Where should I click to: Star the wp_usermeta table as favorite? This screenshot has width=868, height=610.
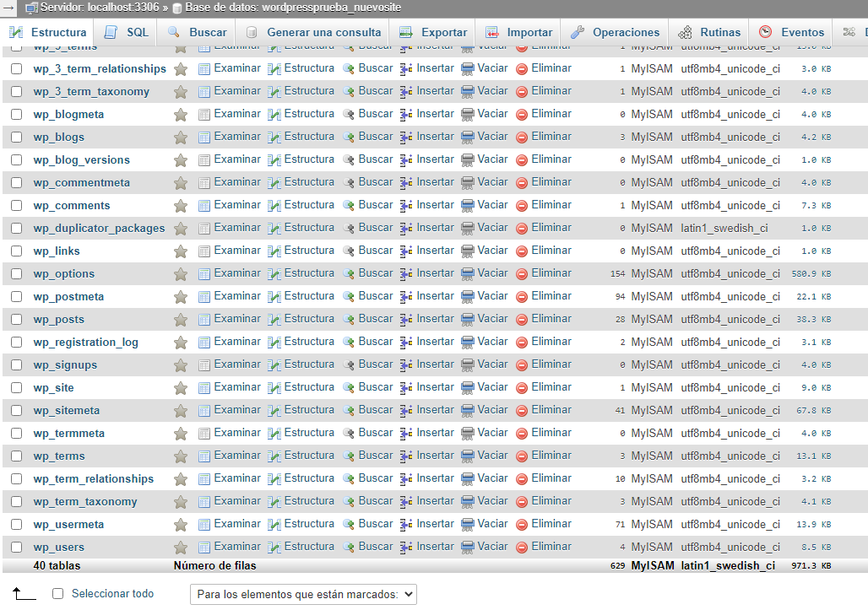pyautogui.click(x=180, y=525)
